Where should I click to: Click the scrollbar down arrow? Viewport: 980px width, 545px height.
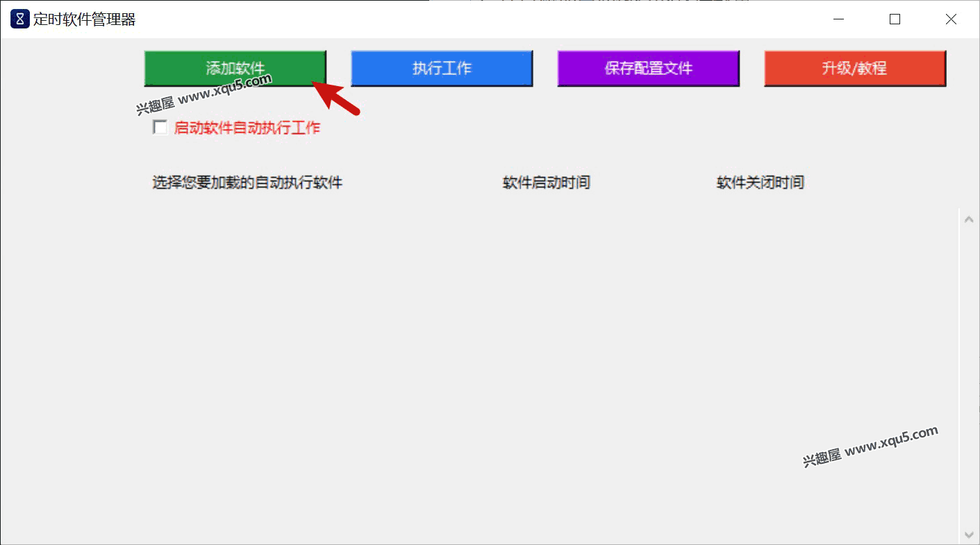point(969,535)
